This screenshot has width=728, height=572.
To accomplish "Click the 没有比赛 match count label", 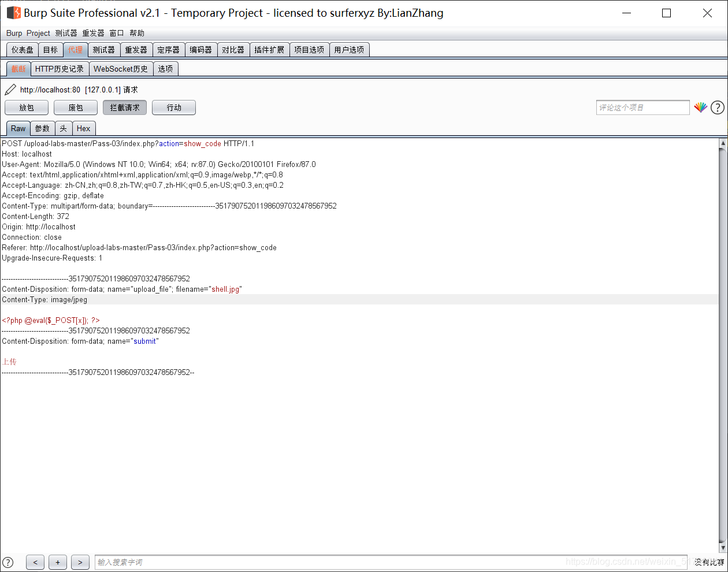I will (x=709, y=562).
